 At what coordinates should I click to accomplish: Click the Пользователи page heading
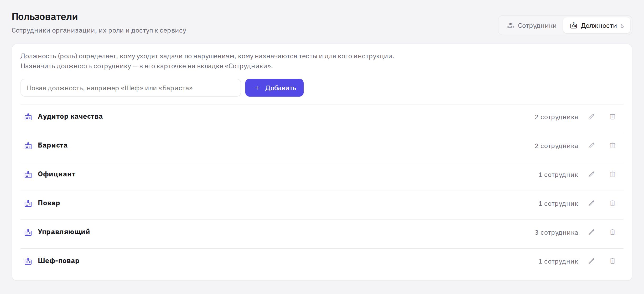(x=45, y=17)
